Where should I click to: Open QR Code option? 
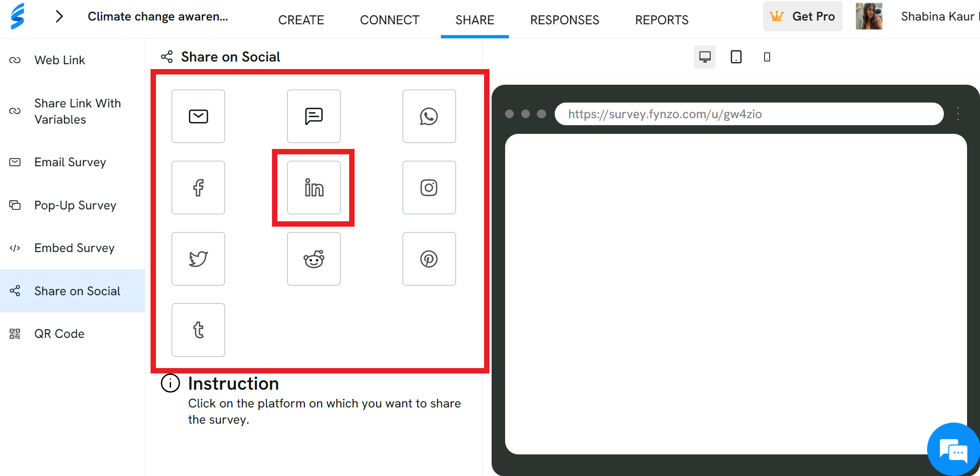[72, 334]
